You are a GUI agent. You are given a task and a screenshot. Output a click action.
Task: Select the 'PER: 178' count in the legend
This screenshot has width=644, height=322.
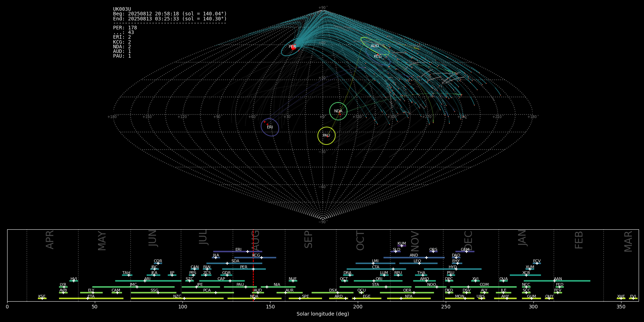[x=125, y=28]
